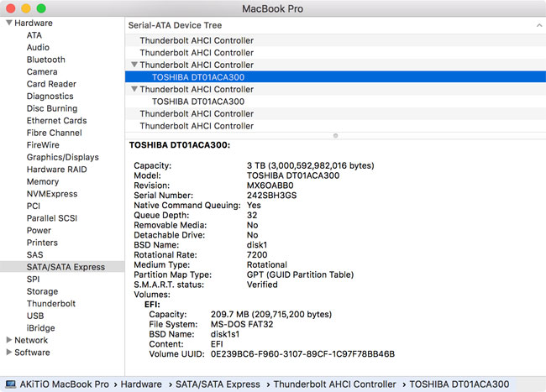Select the topmost Thunderbolt AHCI Controller row
This screenshot has width=546, height=392.
pos(197,40)
